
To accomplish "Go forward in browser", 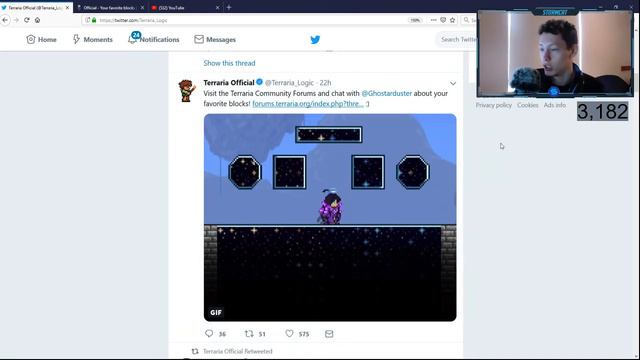I will click(16, 20).
